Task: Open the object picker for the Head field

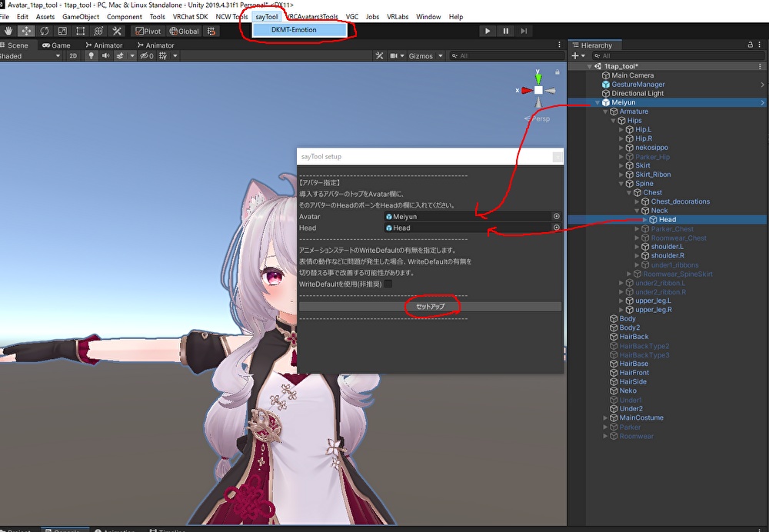Action: [x=556, y=228]
